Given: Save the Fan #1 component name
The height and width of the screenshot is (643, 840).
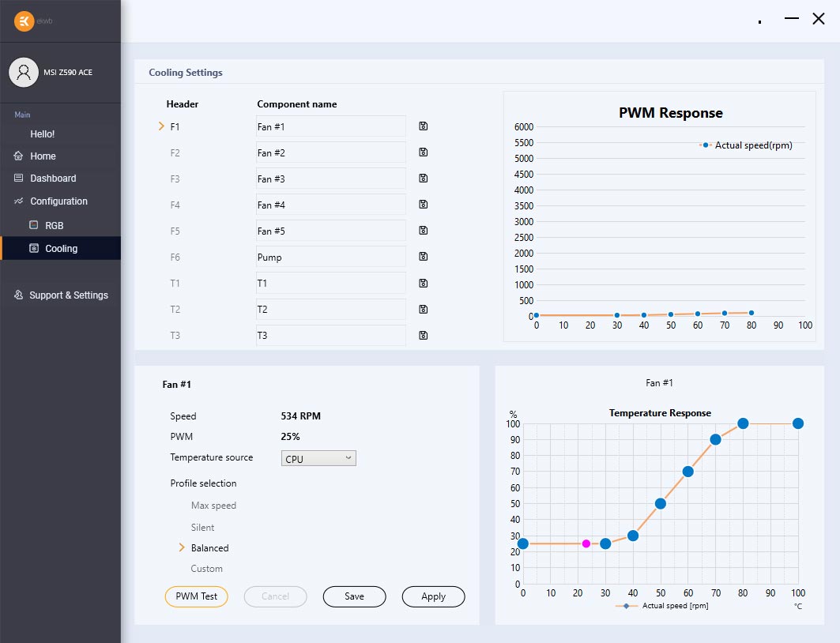Looking at the screenshot, I should point(424,126).
